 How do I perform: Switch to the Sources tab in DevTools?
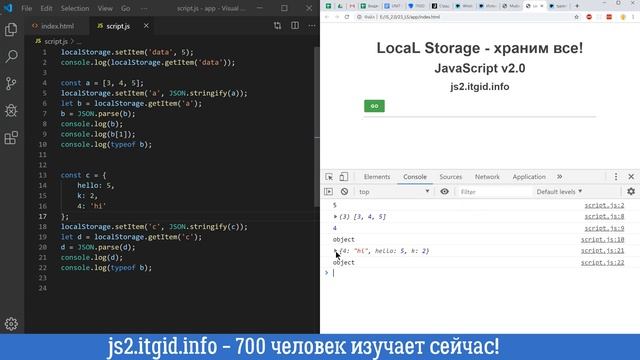click(x=451, y=177)
